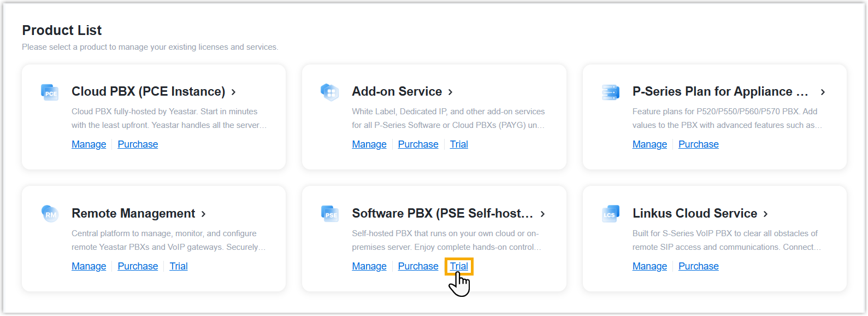Click the P-Series Plan appliance icon
Viewport: 868px width, 316px height.
[610, 92]
